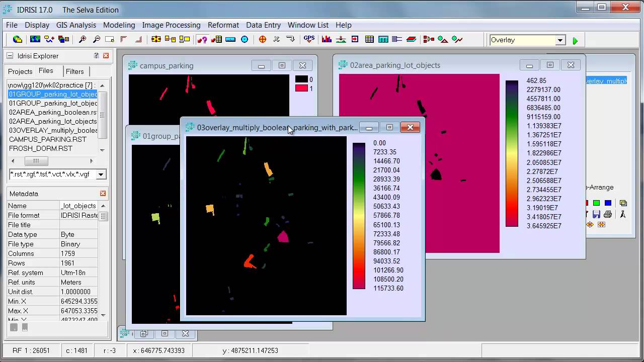
Task: Click the import arrow icon in toolbar
Action: [x=355, y=39]
